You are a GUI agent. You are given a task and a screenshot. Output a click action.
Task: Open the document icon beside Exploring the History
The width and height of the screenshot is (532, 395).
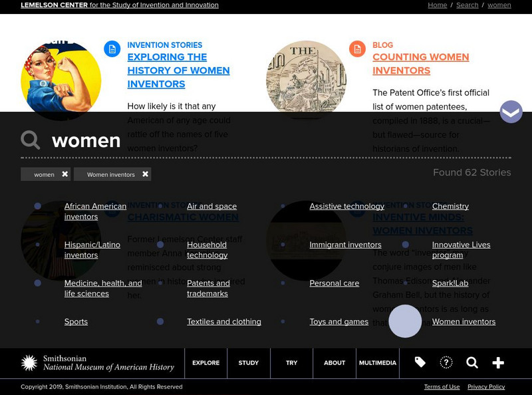point(112,49)
